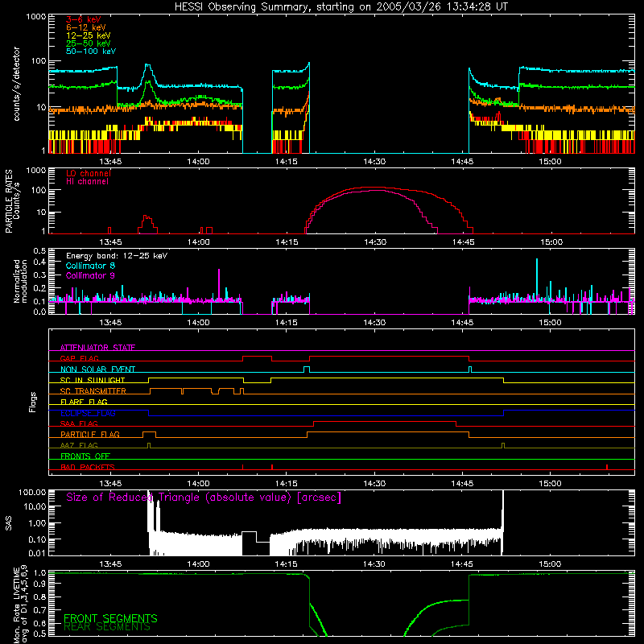This screenshot has height=644, width=644.
Task: Select the Collimator 8 legend label
Action: tap(90, 266)
